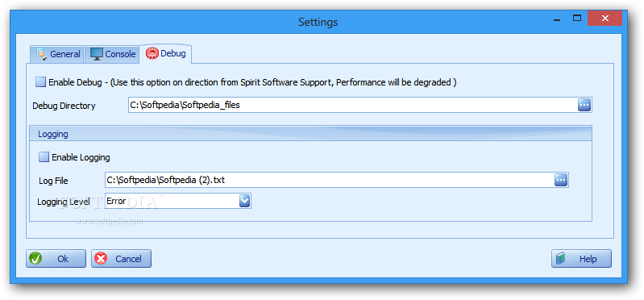Expand the Logging Level dropdown arrow
Screen dimensions: 644x300
click(x=244, y=201)
